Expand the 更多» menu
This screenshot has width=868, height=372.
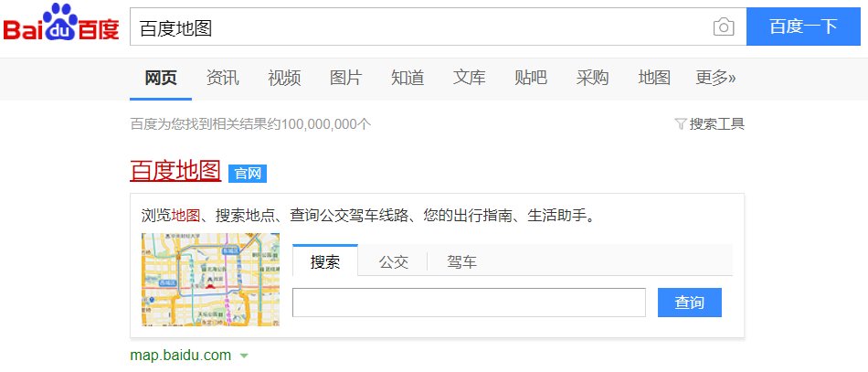pyautogui.click(x=715, y=78)
